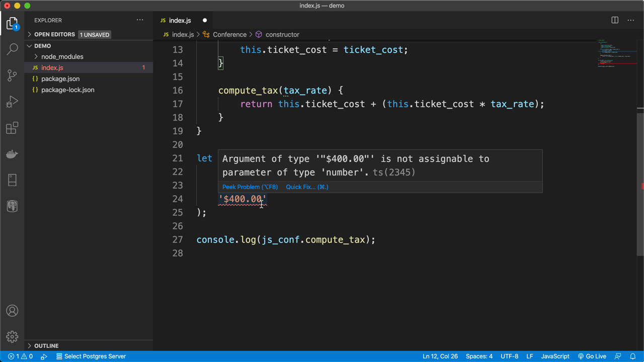The image size is (644, 362).
Task: Click the debug launch icon in status bar
Action: point(44,356)
